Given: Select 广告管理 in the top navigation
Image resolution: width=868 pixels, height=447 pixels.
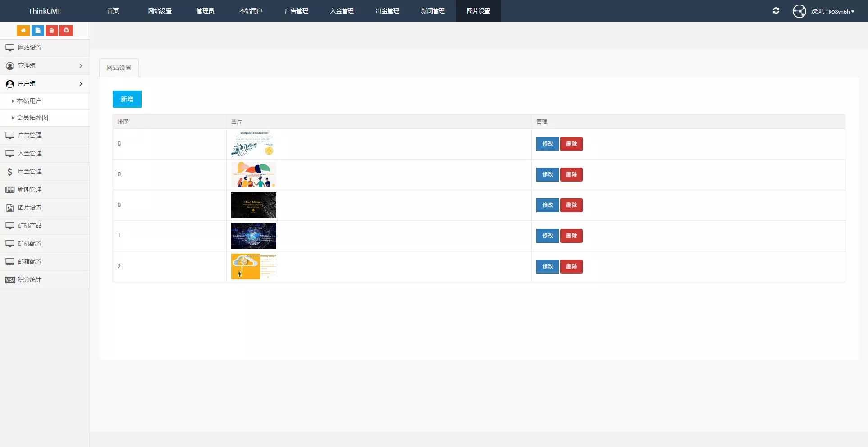Looking at the screenshot, I should 296,11.
